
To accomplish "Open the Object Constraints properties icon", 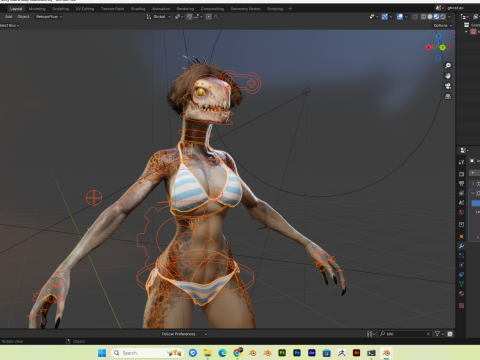I will pyautogui.click(x=461, y=274).
